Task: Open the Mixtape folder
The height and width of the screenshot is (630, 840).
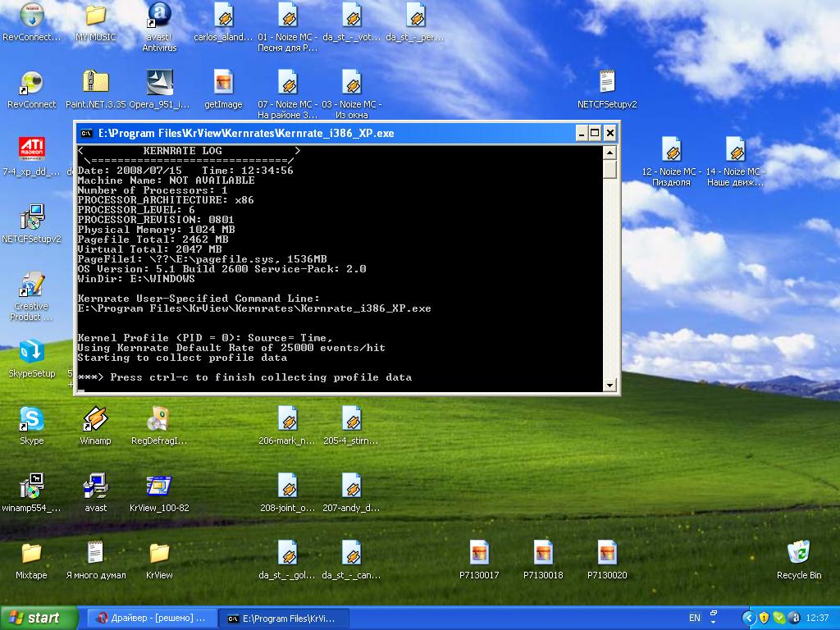Action: [31, 554]
